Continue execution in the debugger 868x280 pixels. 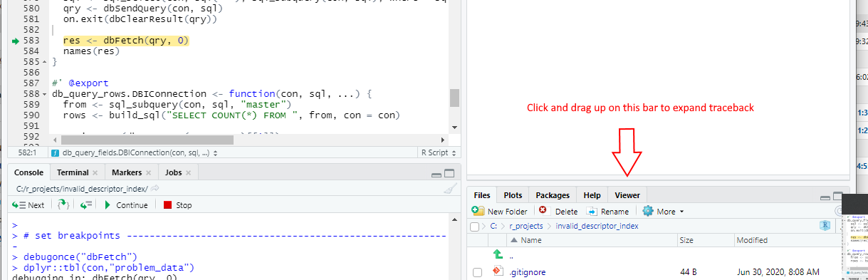[x=126, y=205]
